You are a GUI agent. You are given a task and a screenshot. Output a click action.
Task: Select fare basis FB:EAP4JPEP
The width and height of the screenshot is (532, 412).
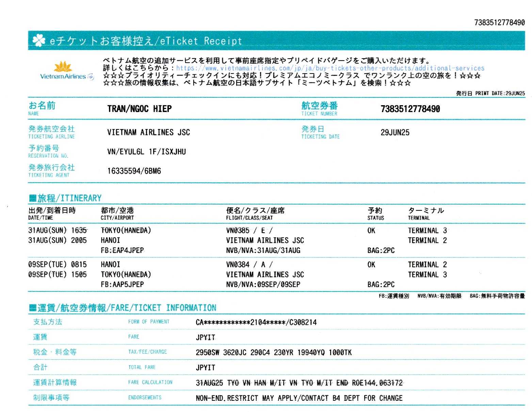[122, 250]
